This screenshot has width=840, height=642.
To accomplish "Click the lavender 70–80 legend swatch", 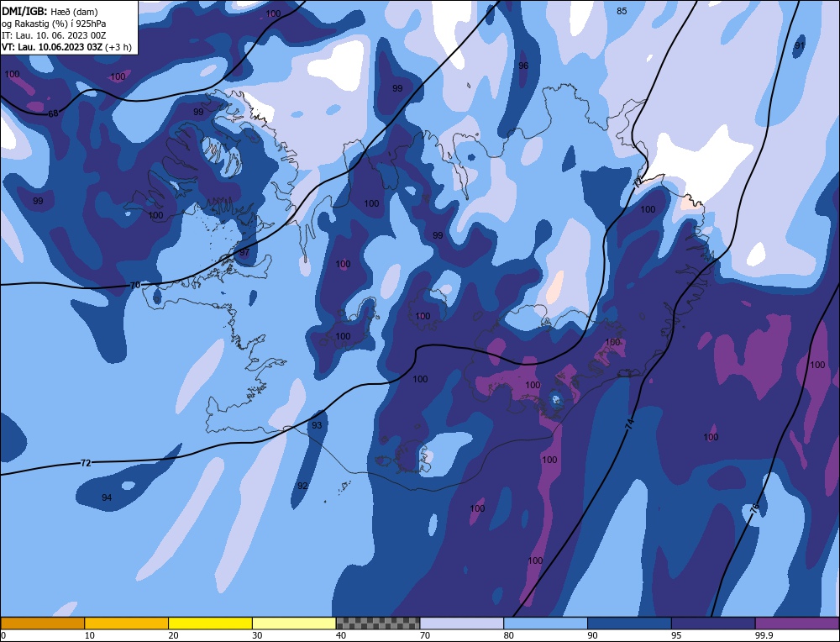I will coord(462,623).
